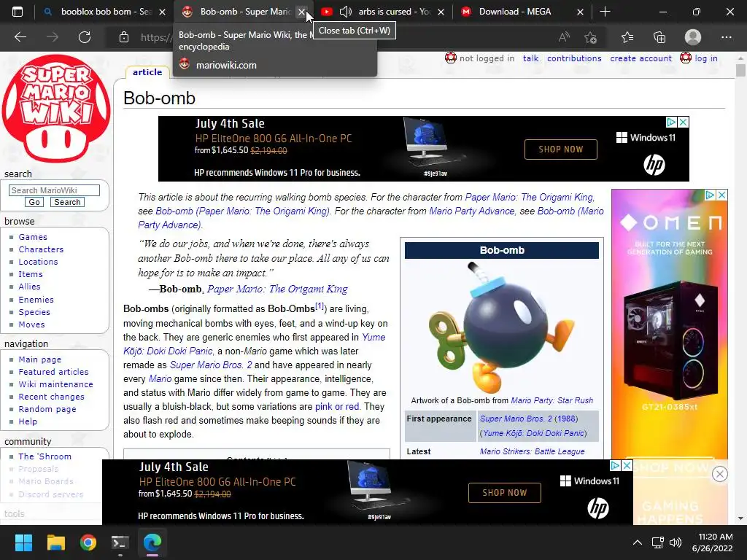Close the bottom HP sale ad

(x=627, y=465)
